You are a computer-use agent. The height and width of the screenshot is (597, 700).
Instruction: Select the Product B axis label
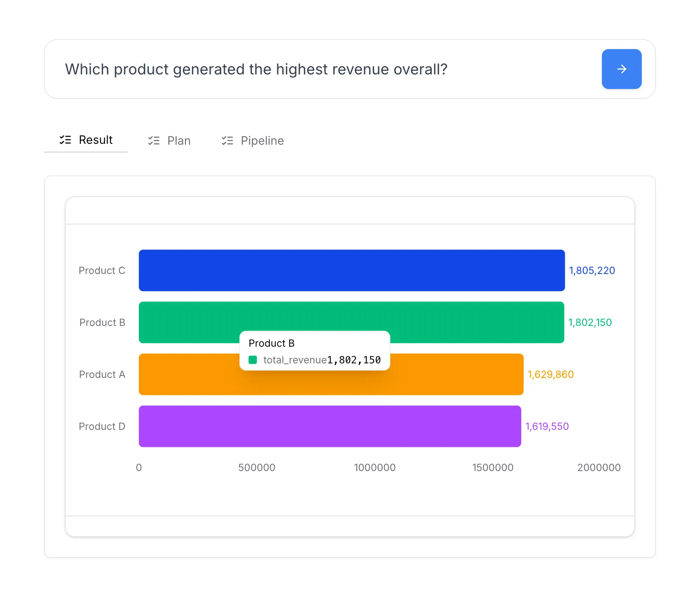pyautogui.click(x=102, y=322)
